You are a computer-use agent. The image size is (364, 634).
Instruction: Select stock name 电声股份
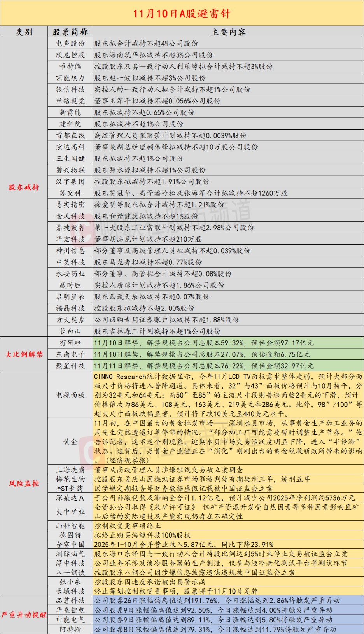[x=70, y=43]
